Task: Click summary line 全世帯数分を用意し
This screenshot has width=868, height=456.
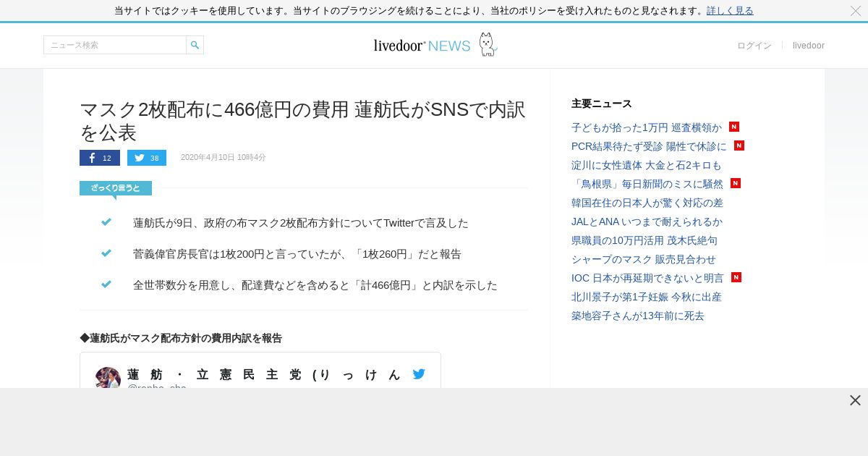Action: 315,285
